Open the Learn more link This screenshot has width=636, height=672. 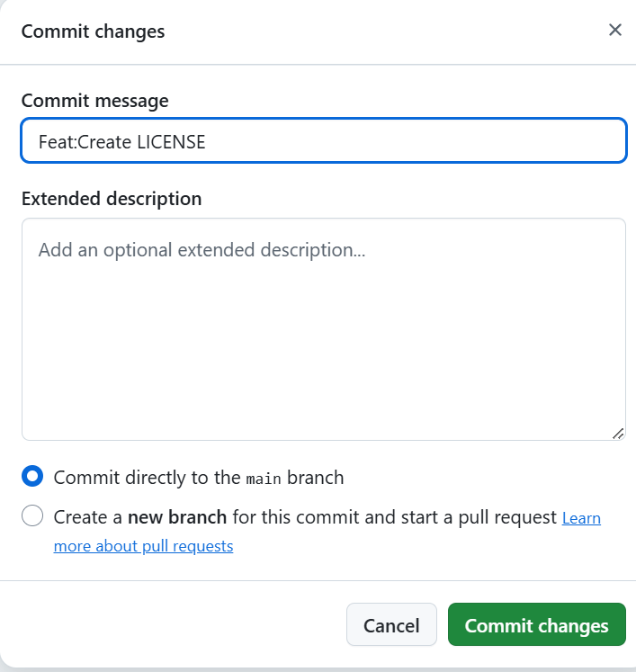[x=581, y=517]
